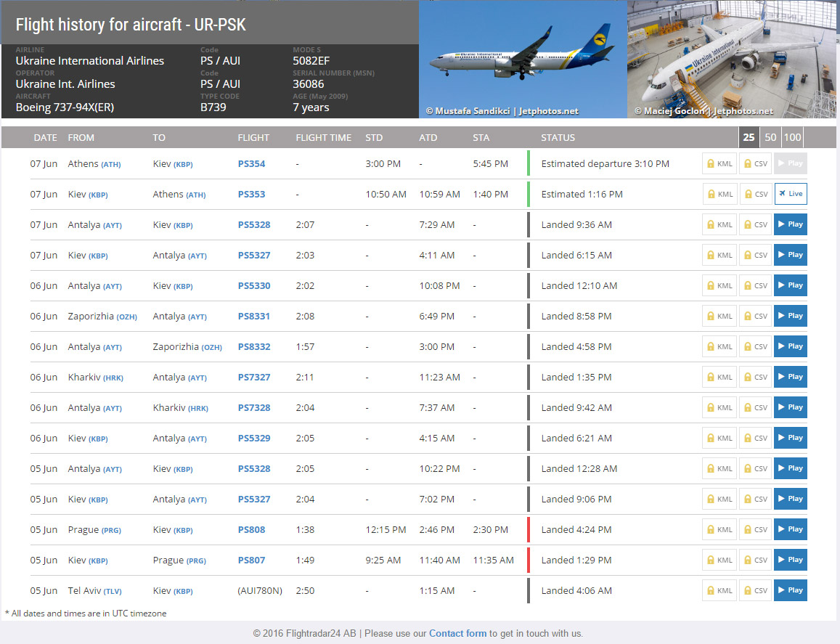Open the Contact form link
The height and width of the screenshot is (644, 840).
pos(457,633)
